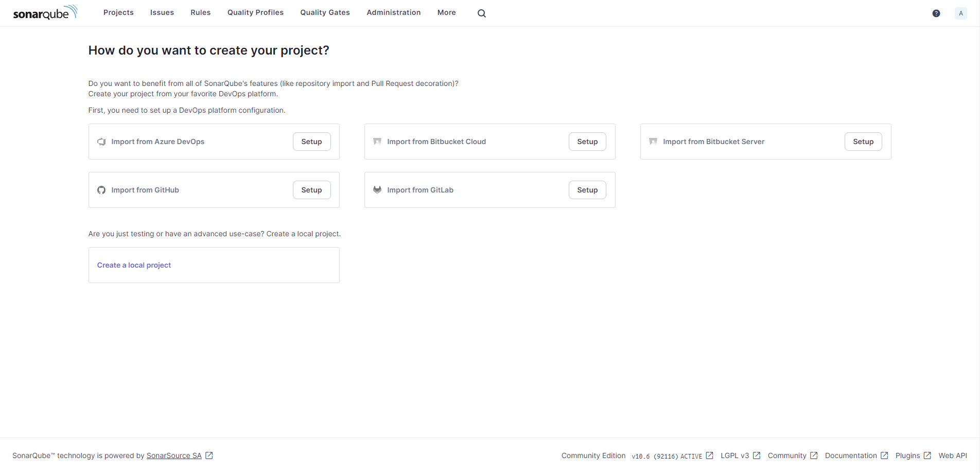Screen dimensions: 980x473
Task: Click the external link icon next to Documentation
Action: click(x=886, y=455)
